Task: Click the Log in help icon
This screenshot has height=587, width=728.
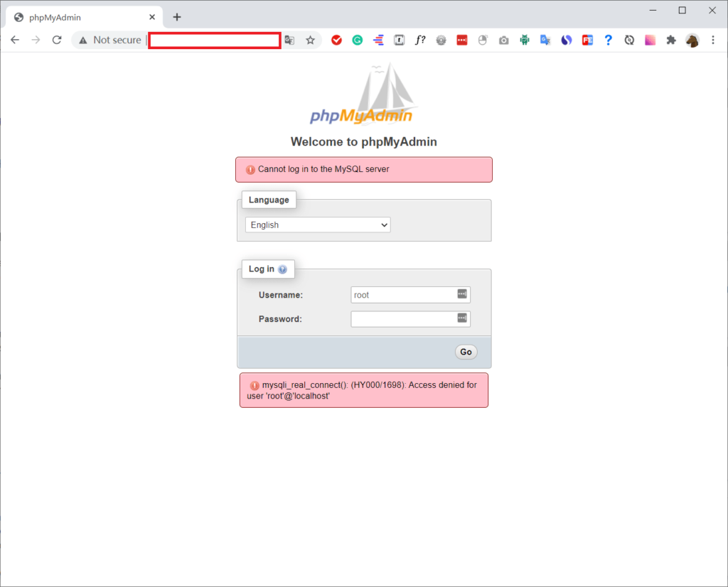Action: (x=282, y=269)
